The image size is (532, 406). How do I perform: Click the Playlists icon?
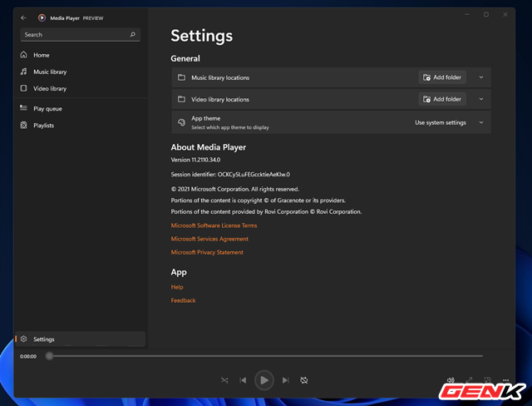[x=23, y=126]
